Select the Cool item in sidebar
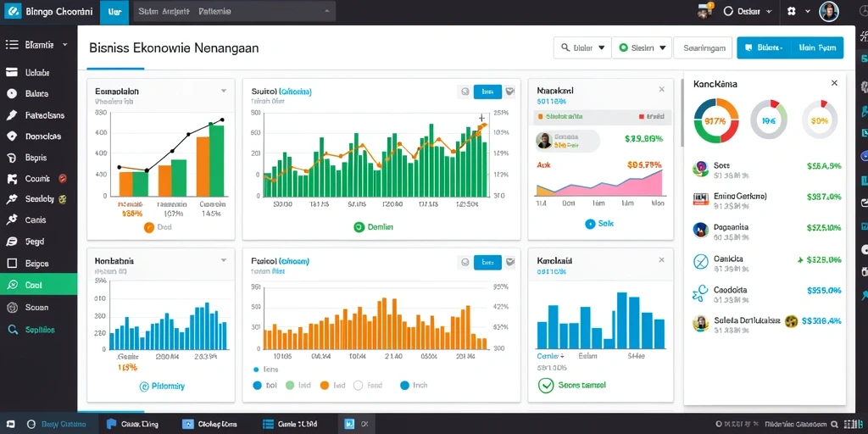868x434 pixels. click(39, 285)
